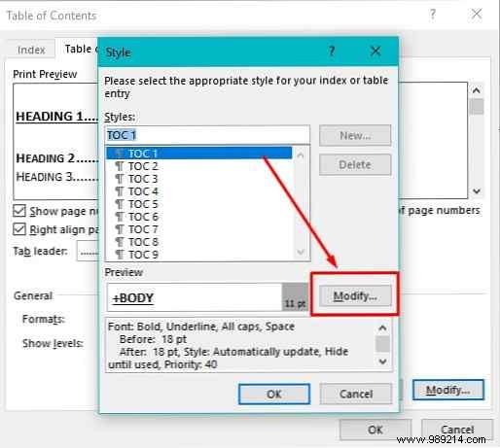Image resolution: width=500 pixels, height=448 pixels.
Task: Select TOC 9 in styles list
Action: [x=198, y=255]
